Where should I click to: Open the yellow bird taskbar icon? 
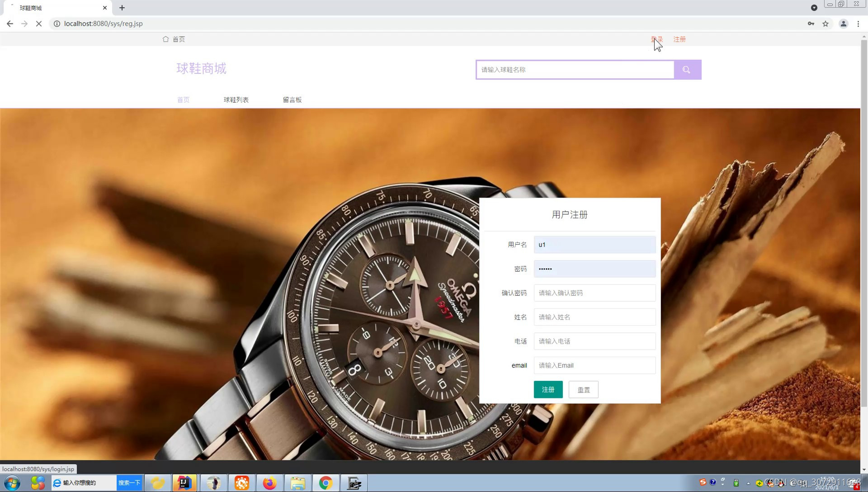tap(157, 483)
